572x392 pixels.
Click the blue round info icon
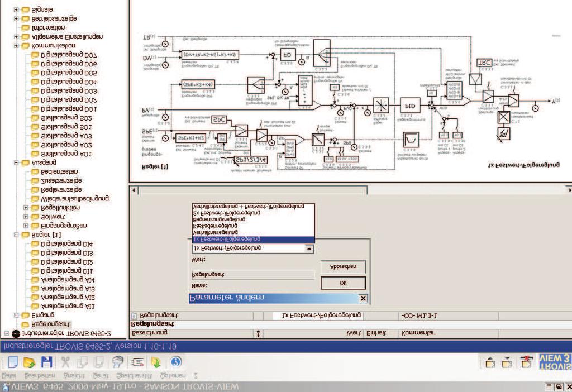click(176, 362)
